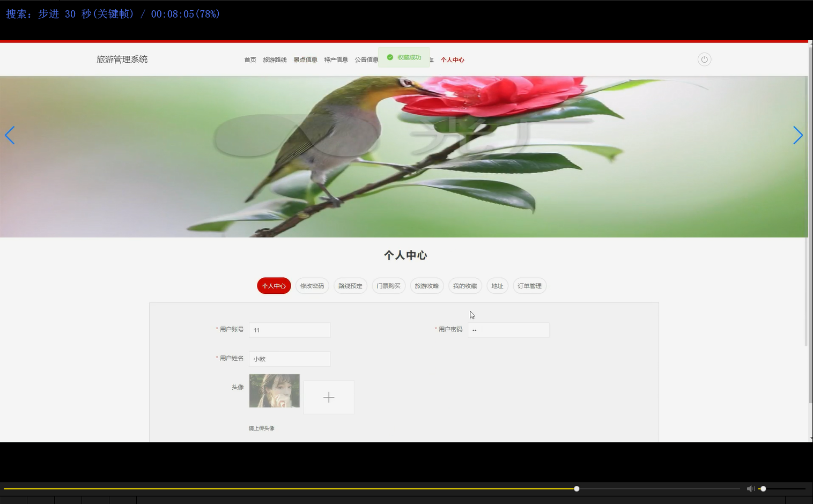Select the 修改密码 pill tab
This screenshot has width=813, height=504.
point(312,286)
